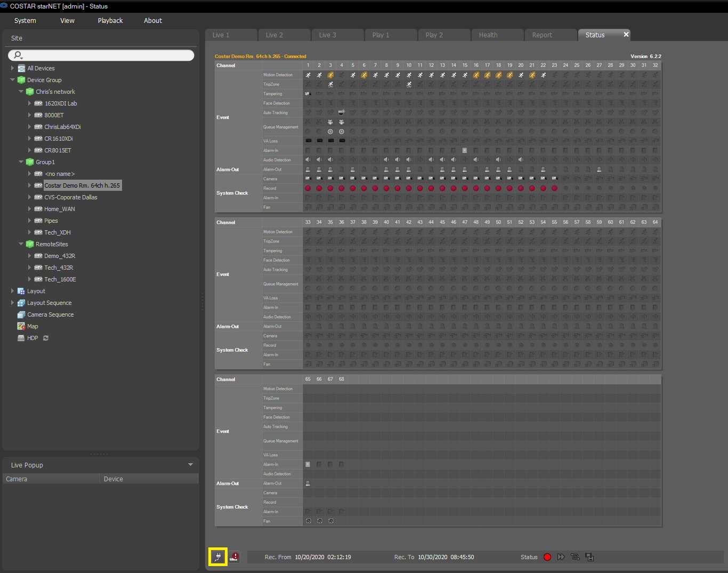Select the <no name> device entry
Viewport: 728px width, 573px height.
click(x=60, y=174)
